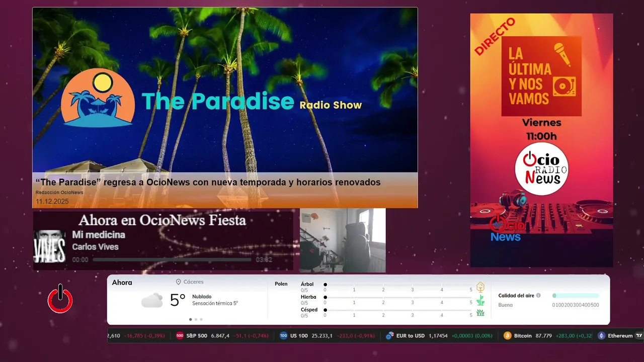This screenshot has width=644, height=362.
Task: Click the Hierba pollen level slider
Action: [x=398, y=298]
